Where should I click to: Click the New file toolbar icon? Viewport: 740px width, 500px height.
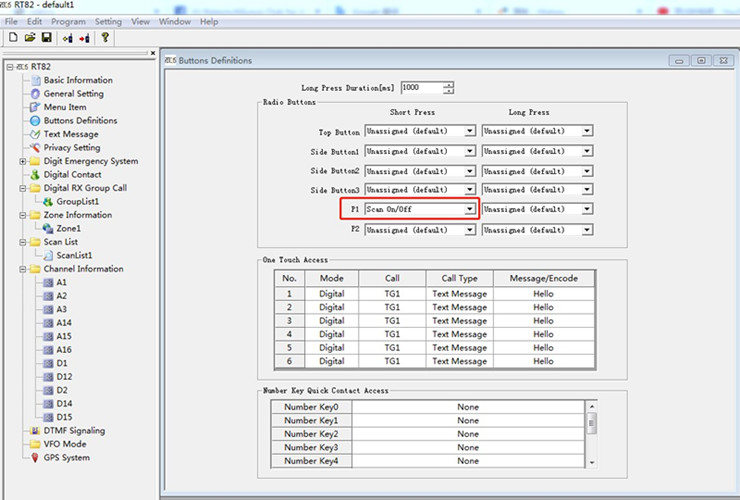(13, 37)
